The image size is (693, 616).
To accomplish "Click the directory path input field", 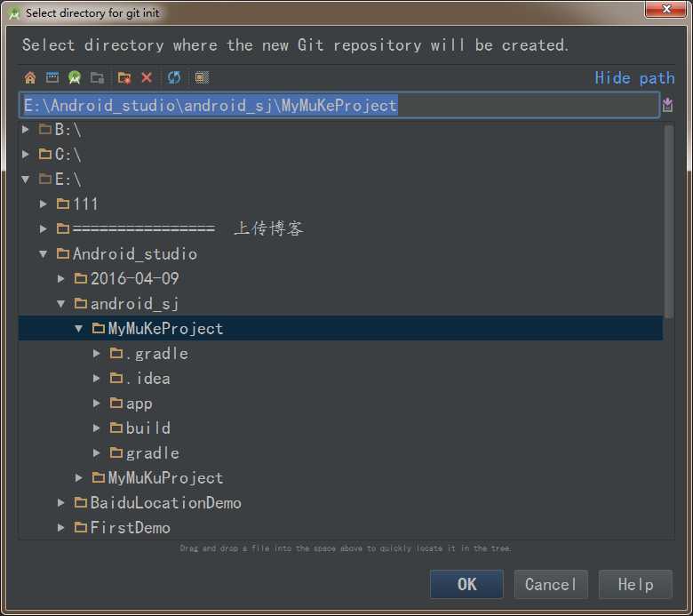I will [x=339, y=105].
